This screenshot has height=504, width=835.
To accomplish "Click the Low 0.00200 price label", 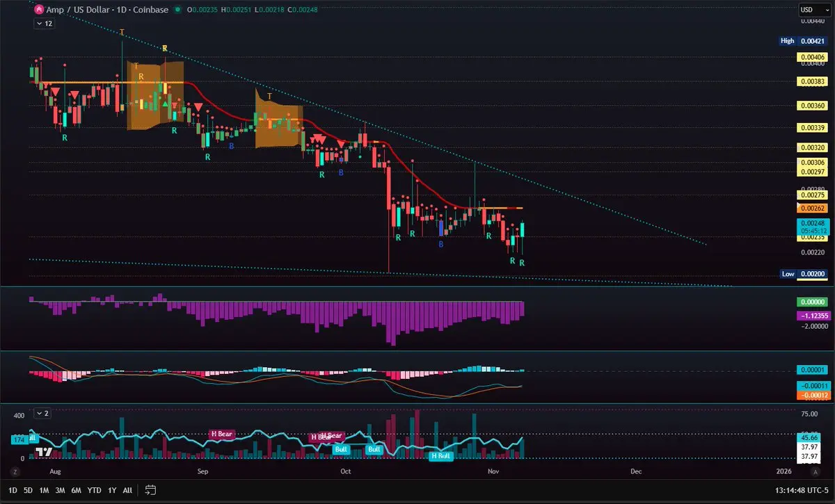I will click(802, 274).
